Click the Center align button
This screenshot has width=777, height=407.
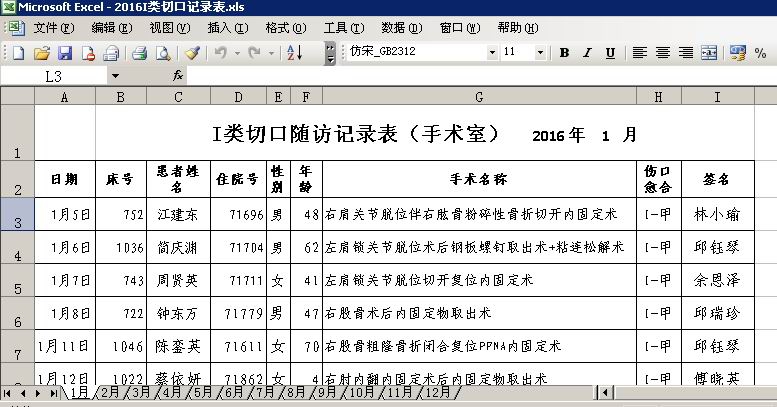(x=661, y=52)
